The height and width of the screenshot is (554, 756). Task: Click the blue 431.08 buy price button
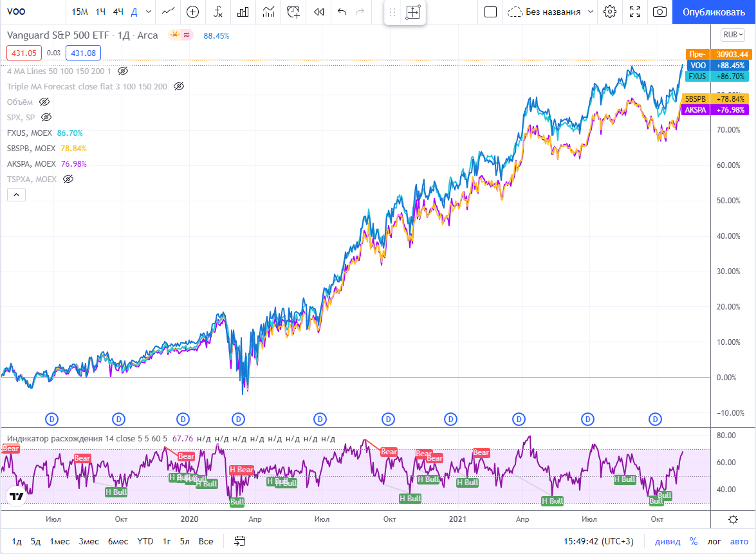[84, 53]
